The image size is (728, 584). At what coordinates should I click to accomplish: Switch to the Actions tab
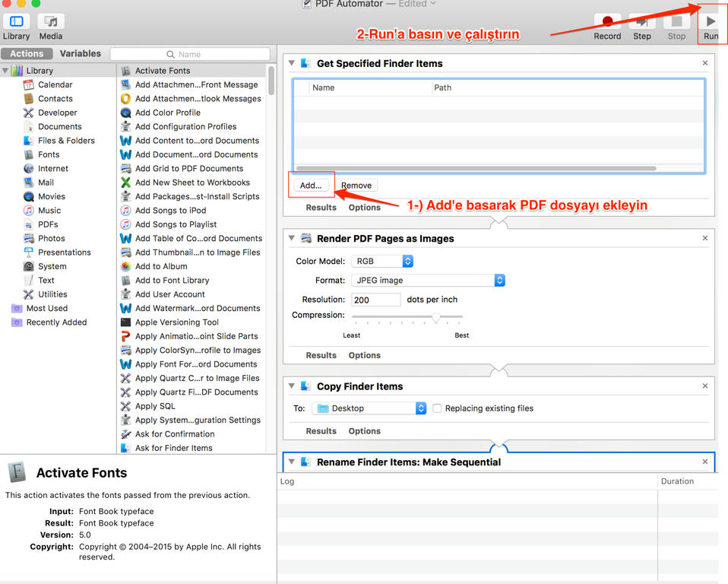(27, 53)
